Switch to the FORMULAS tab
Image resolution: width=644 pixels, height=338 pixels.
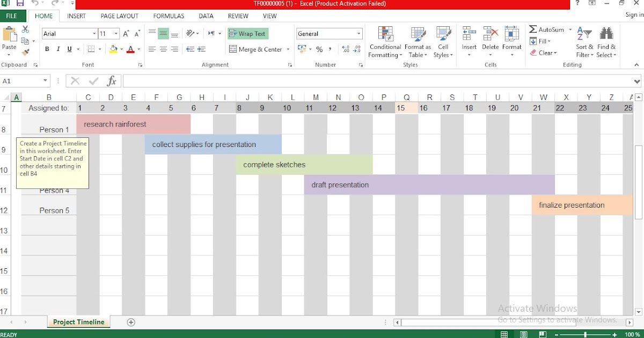click(x=169, y=16)
